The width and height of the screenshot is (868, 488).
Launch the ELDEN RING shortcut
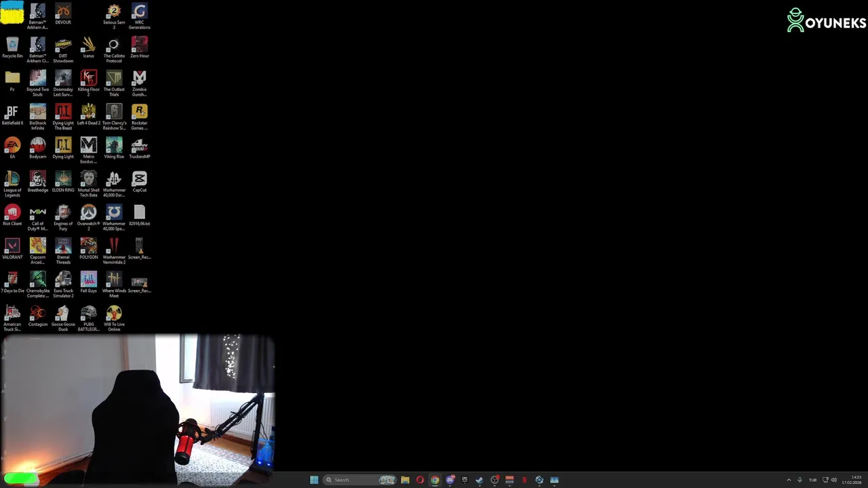click(x=63, y=182)
